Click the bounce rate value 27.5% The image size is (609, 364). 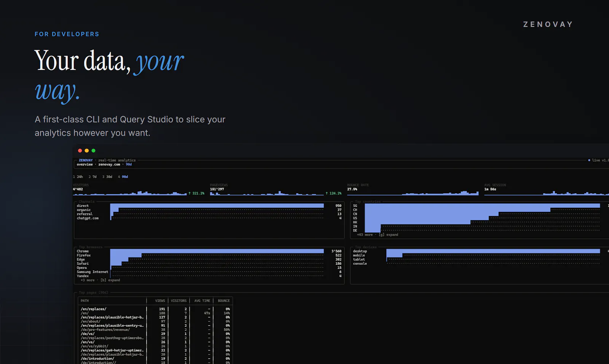352,189
